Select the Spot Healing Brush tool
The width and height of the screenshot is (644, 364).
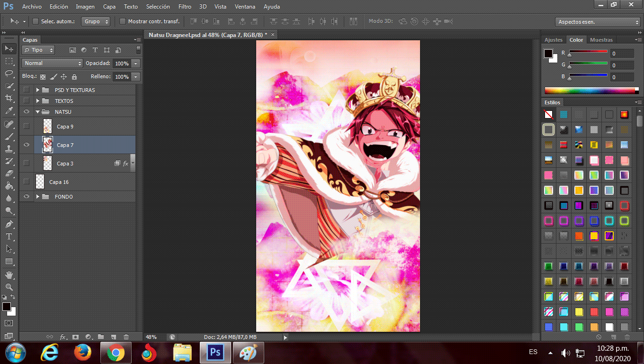[x=9, y=124]
